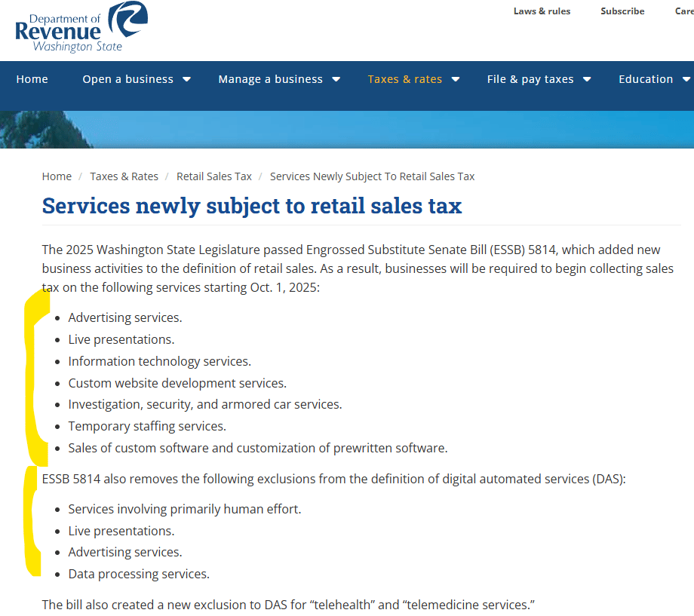Image resolution: width=694 pixels, height=616 pixels.
Task: Expand the arrow beside Open a business
Action: pyautogui.click(x=186, y=79)
